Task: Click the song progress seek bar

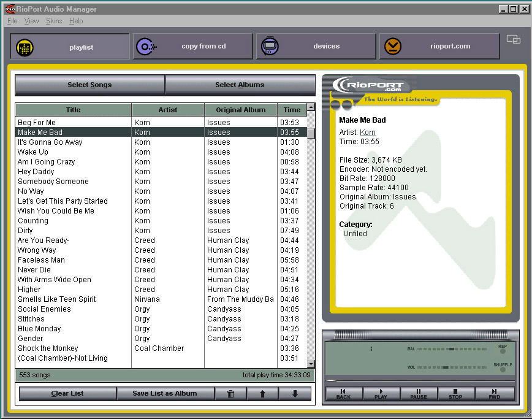Action: pyautogui.click(x=419, y=380)
